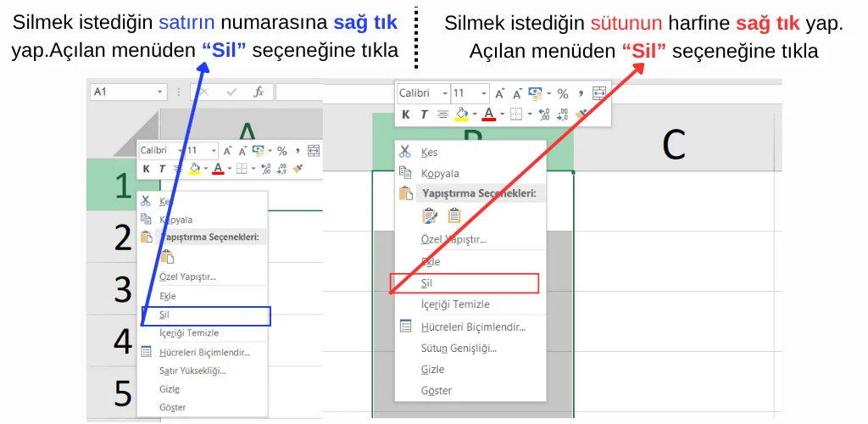Choose Göster in the row context menu
Image resolution: width=868 pixels, height=424 pixels.
tap(172, 407)
